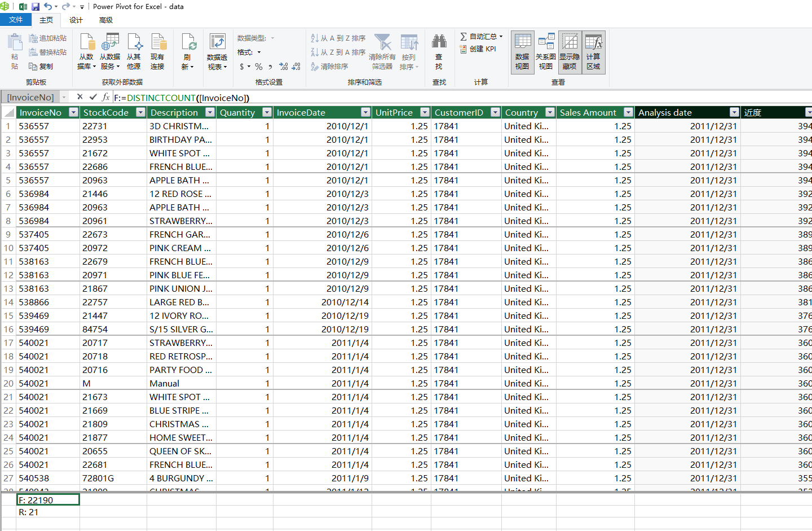Screen dimensions: 812x531
Task: Sort Z to A (从 Z 到 A 排序)
Action: 338,52
